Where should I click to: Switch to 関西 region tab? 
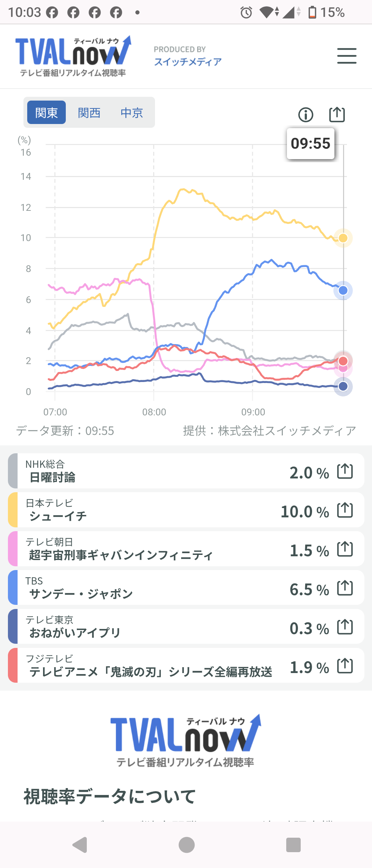[89, 113]
